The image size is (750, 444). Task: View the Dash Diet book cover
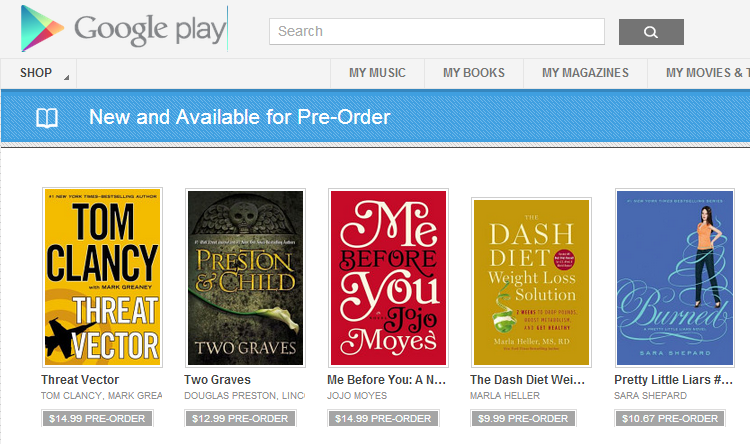point(531,282)
